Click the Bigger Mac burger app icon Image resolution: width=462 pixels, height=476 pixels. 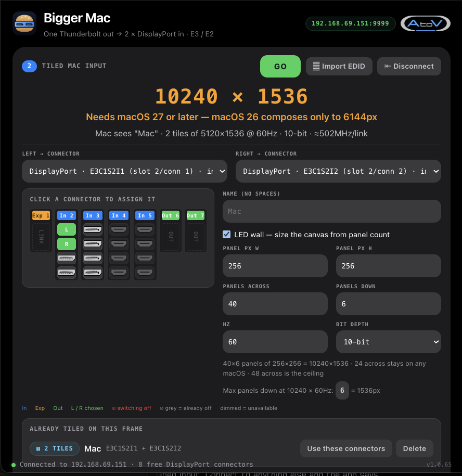click(x=24, y=23)
